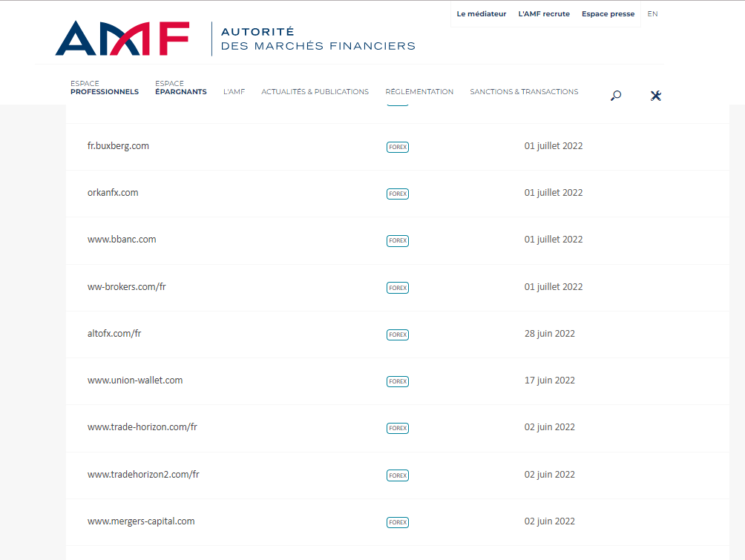This screenshot has height=560, width=745.
Task: Go to L'AMF recrute page
Action: coord(544,14)
